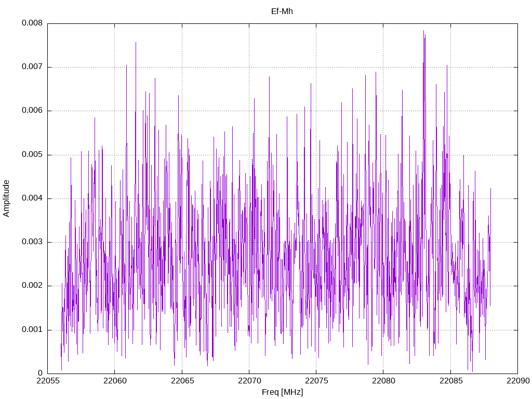Click the x-axis tick label 22085

pyautogui.click(x=450, y=381)
